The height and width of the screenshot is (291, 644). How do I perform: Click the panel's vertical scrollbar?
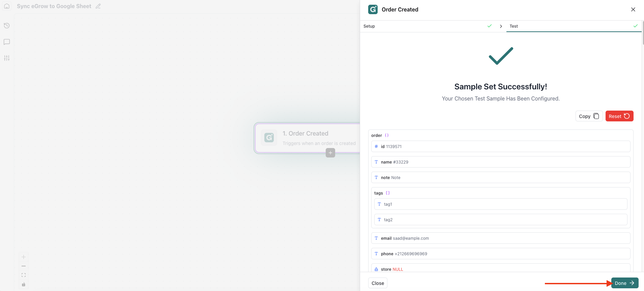tap(643, 32)
